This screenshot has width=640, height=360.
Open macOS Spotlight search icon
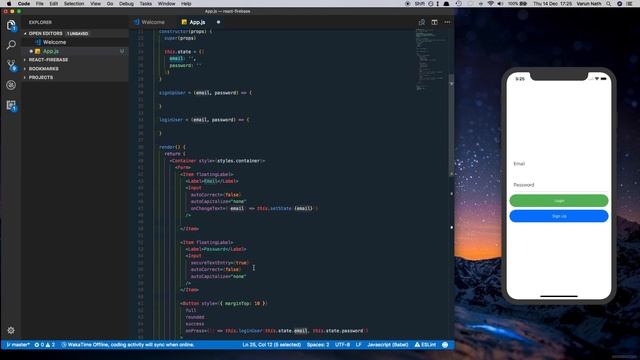tap(609, 3)
